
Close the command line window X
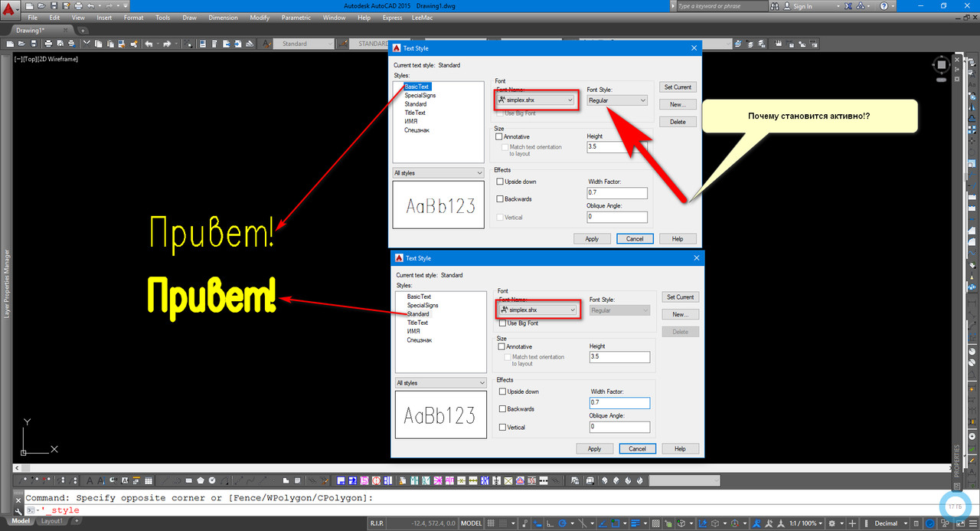pyautogui.click(x=18, y=500)
